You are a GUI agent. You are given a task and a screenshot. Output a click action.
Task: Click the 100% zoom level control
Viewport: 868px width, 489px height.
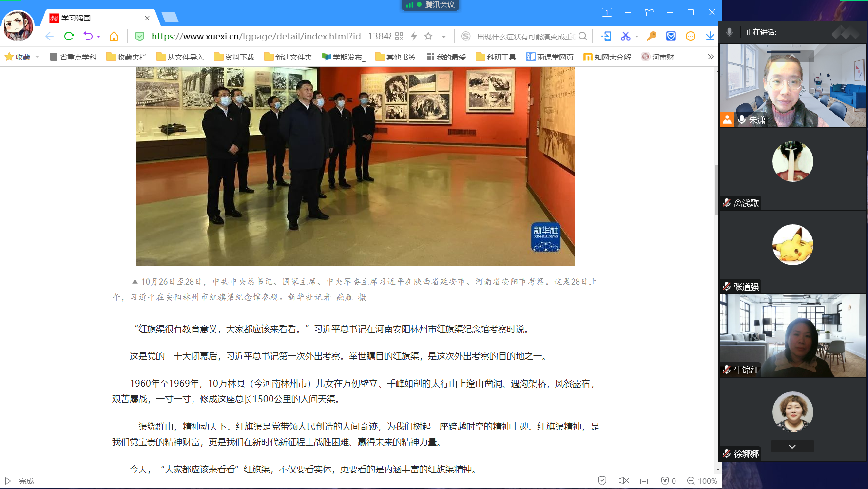coord(702,481)
